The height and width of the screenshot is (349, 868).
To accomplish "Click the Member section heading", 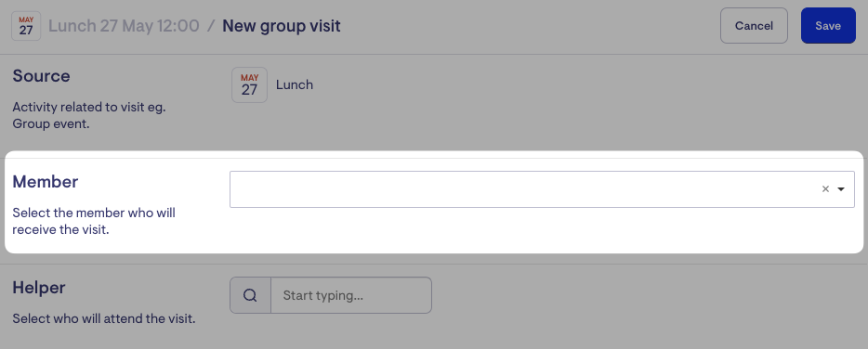I will (x=46, y=181).
